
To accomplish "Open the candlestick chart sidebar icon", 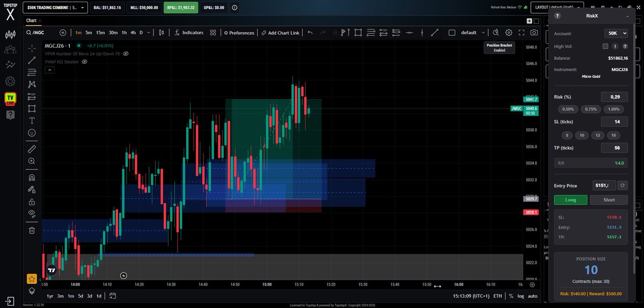I will pyautogui.click(x=10, y=35).
